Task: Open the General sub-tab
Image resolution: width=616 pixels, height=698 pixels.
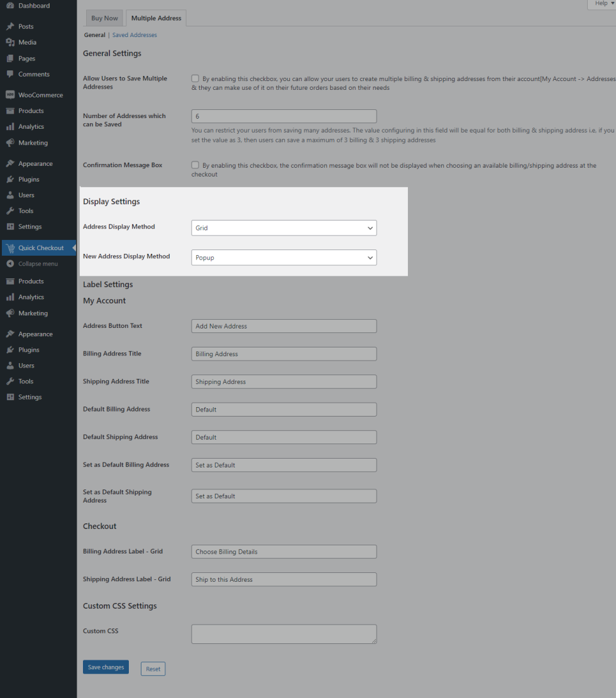Action: click(x=95, y=35)
